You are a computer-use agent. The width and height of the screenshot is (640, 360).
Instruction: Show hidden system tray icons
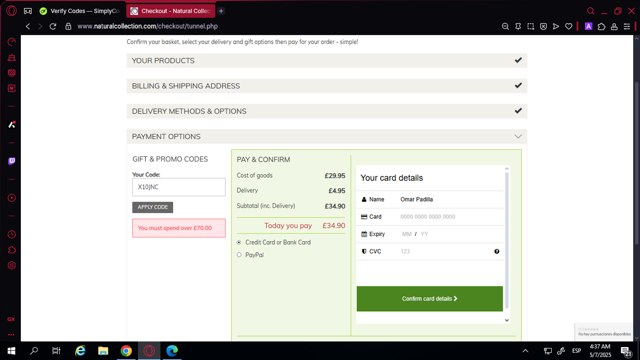[x=525, y=351]
